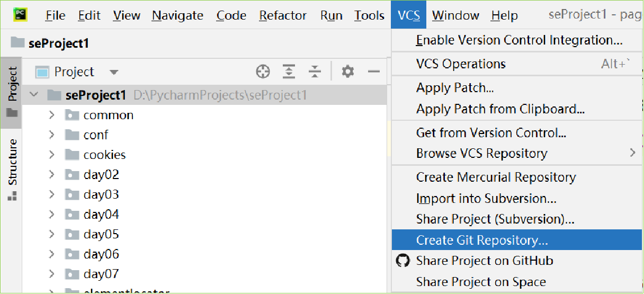Click the Expand All icon in Project panel

tap(289, 72)
